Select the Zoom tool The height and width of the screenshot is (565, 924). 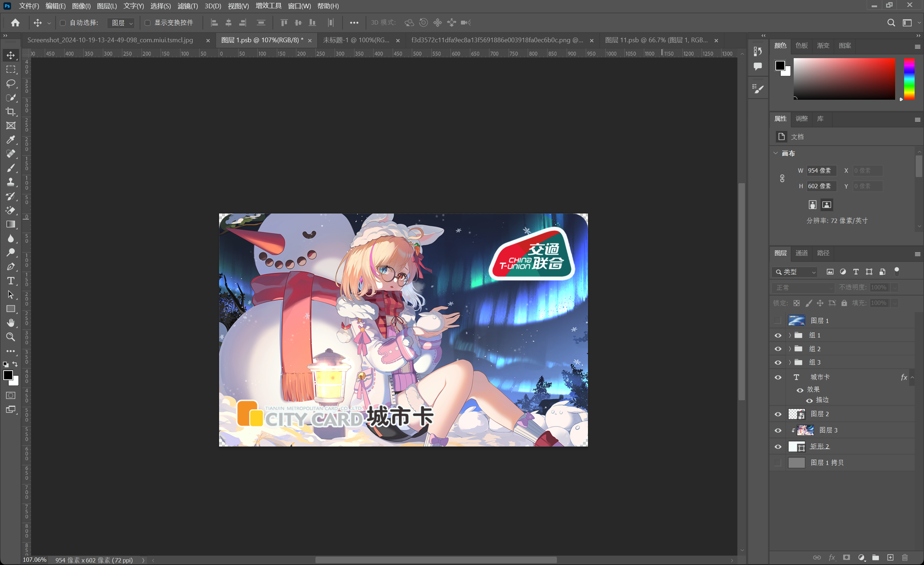click(10, 337)
